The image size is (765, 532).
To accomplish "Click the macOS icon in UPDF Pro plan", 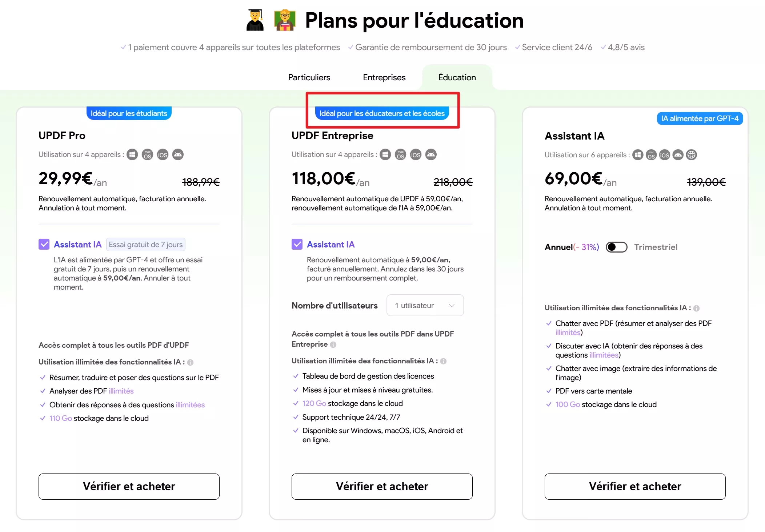I will pyautogui.click(x=147, y=154).
